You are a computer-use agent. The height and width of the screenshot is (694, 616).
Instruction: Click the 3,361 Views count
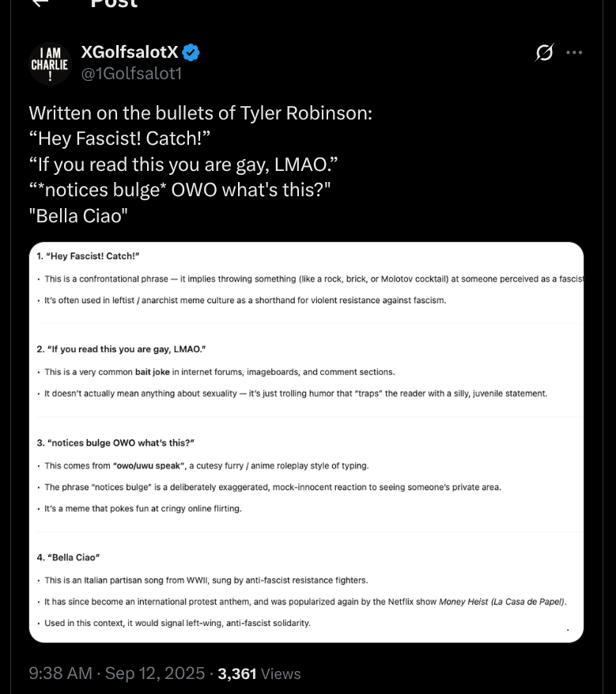(x=259, y=673)
